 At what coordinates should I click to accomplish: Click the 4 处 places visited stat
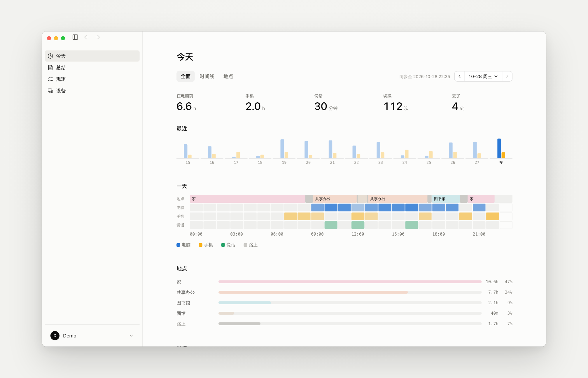pos(458,106)
